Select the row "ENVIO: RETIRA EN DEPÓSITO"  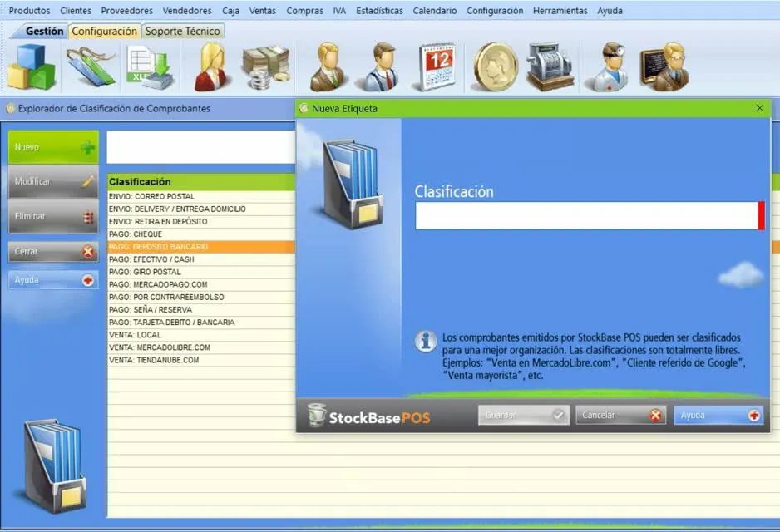pyautogui.click(x=201, y=222)
